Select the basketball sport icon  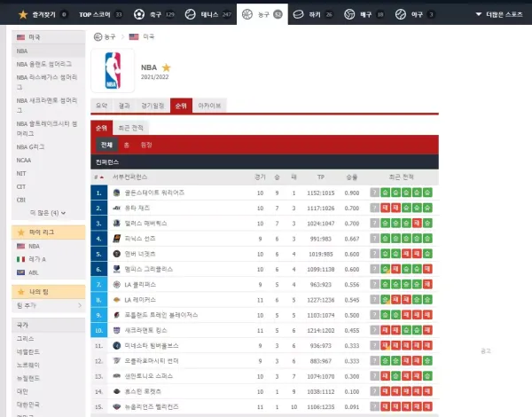pos(247,14)
